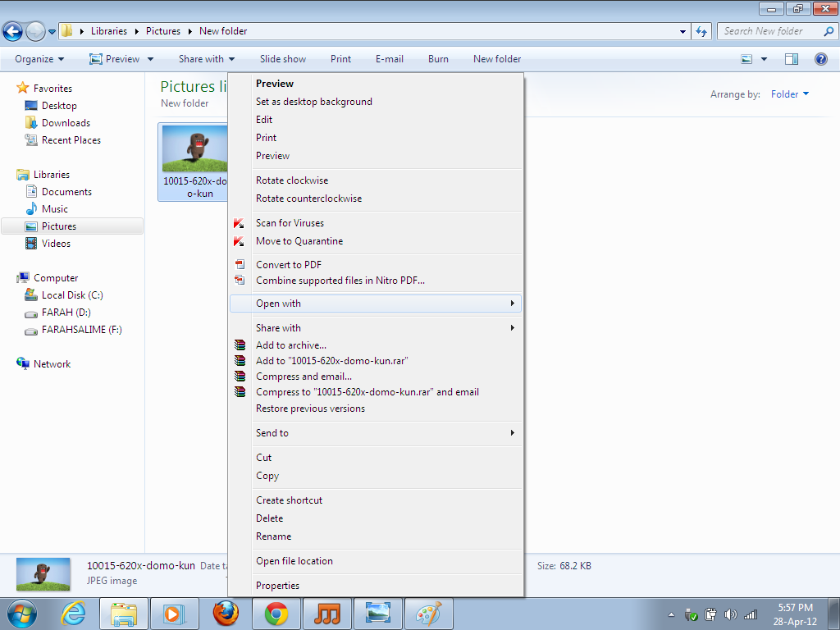Viewport: 840px width, 630px height.
Task: Click the Change your view icon
Action: [x=746, y=59]
